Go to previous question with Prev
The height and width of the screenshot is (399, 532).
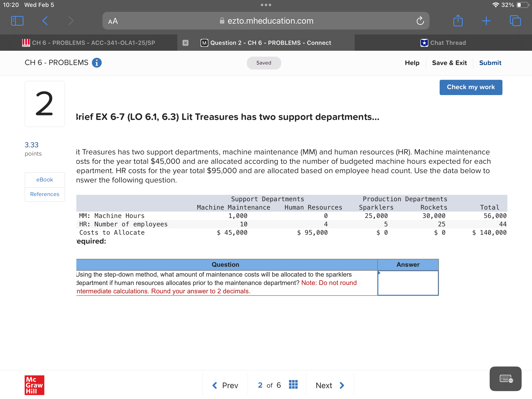tap(225, 385)
